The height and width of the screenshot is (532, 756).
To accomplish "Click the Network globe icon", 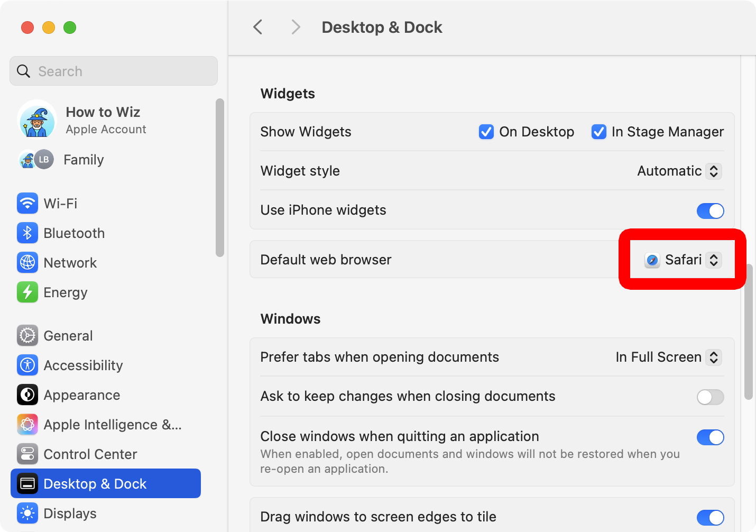I will click(x=27, y=262).
